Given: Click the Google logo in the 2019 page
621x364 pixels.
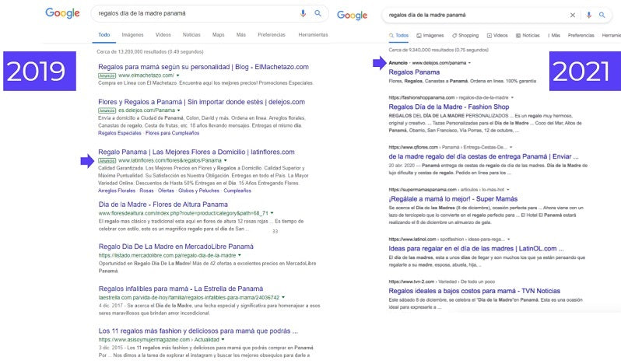Looking at the screenshot, I should [62, 13].
